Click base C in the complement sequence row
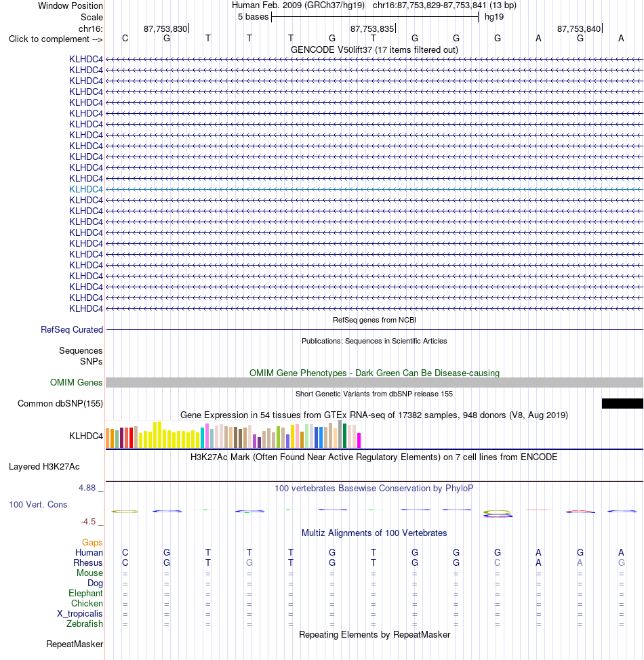644x660 pixels. (125, 39)
